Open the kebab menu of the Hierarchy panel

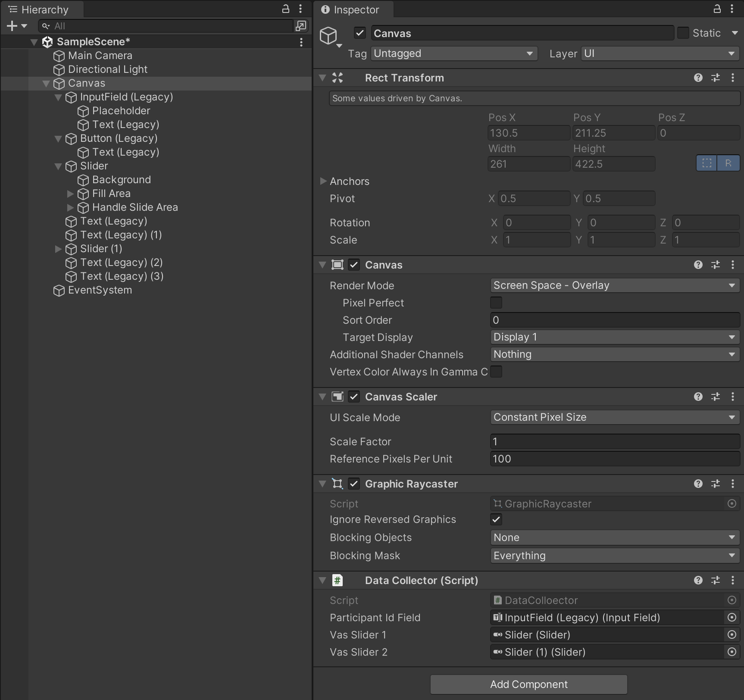(300, 9)
